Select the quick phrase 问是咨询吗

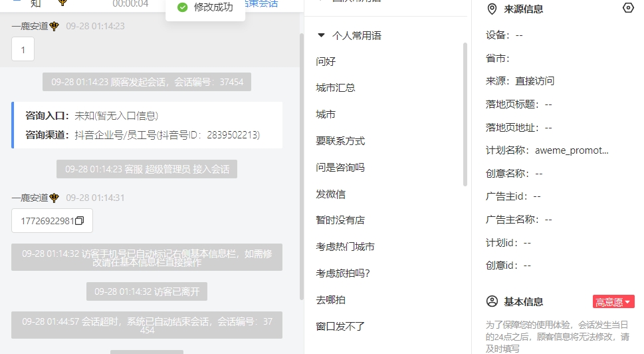click(x=340, y=167)
